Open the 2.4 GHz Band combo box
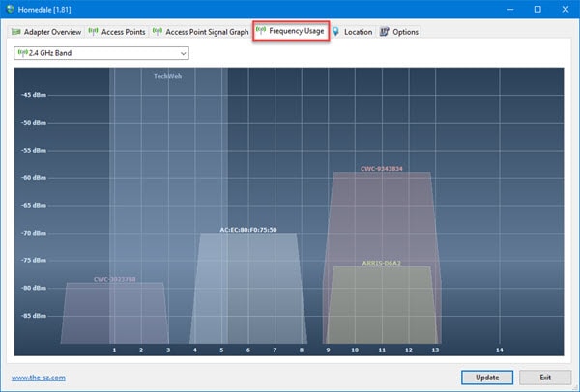 pos(101,53)
